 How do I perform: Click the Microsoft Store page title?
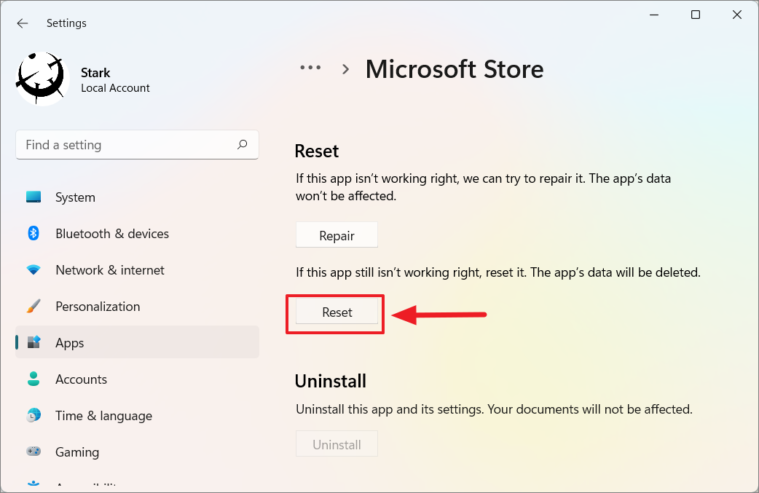click(454, 69)
